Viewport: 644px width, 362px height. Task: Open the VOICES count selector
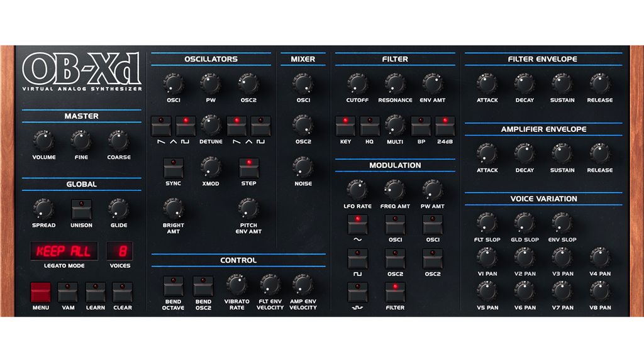(x=120, y=251)
